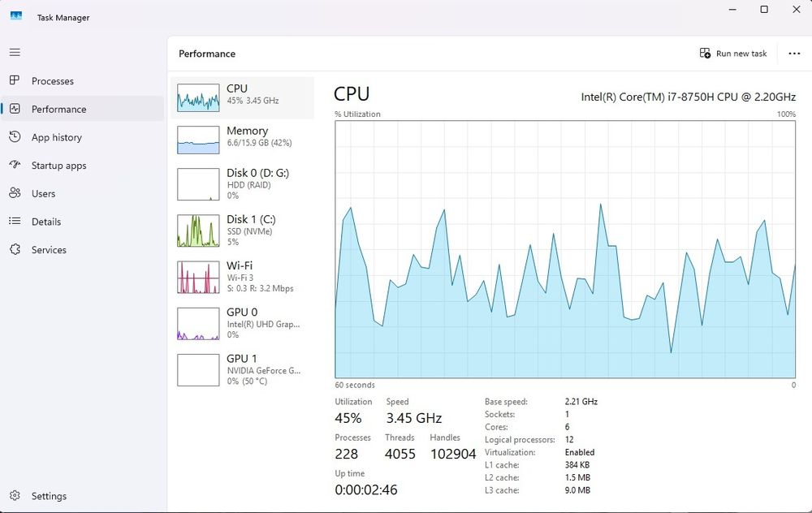Image resolution: width=812 pixels, height=513 pixels.
Task: Open the Users page
Action: [x=82, y=193]
